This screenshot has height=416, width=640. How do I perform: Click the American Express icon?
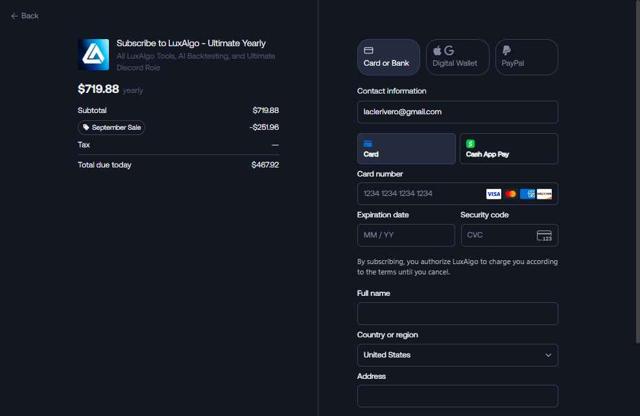click(527, 194)
